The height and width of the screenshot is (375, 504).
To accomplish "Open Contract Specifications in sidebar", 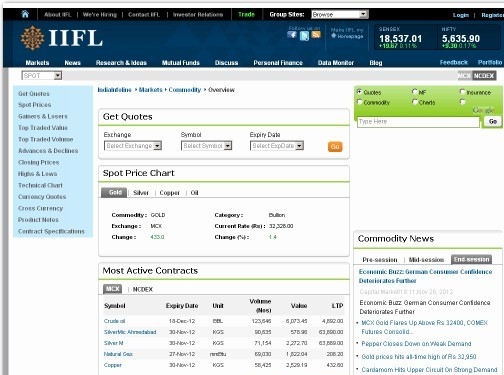I will pos(51,231).
